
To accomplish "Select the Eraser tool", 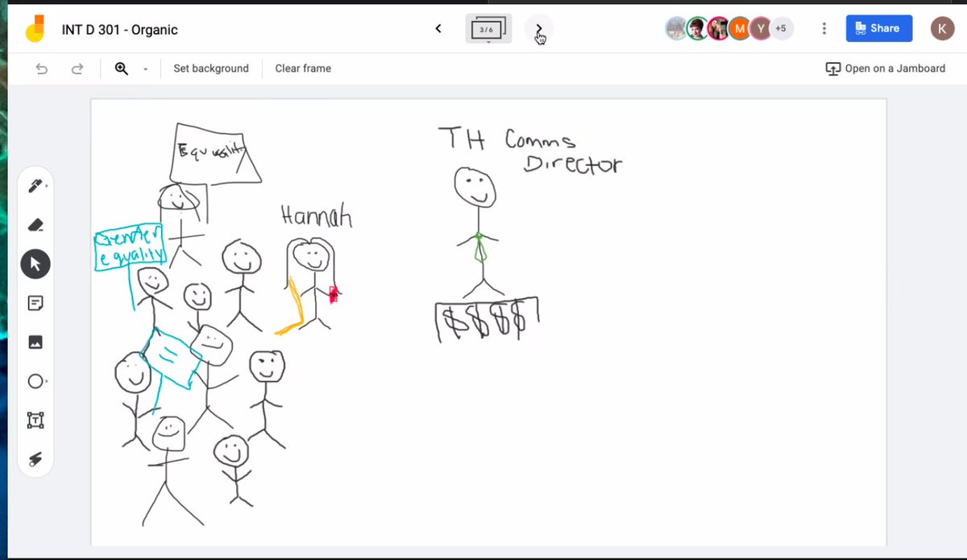I will pos(35,225).
